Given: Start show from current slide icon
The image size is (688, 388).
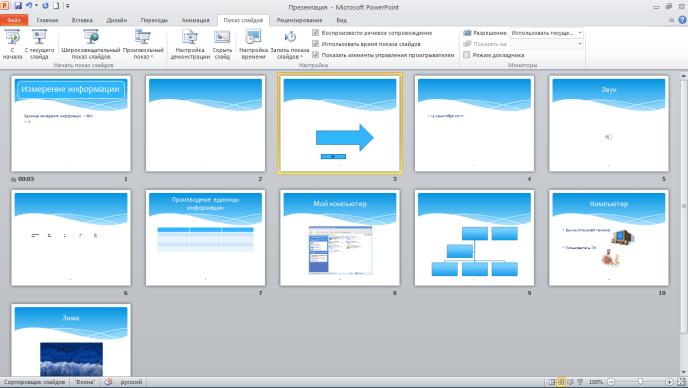Looking at the screenshot, I should tap(39, 37).
